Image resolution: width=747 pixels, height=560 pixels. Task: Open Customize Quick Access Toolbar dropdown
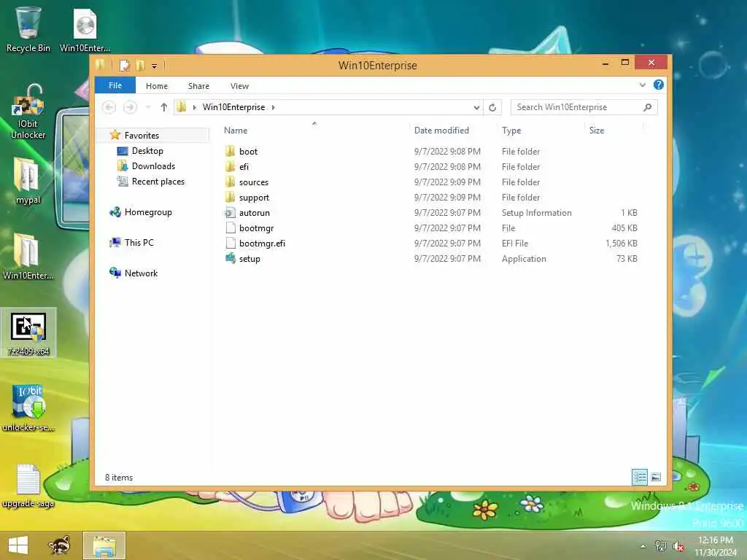155,66
